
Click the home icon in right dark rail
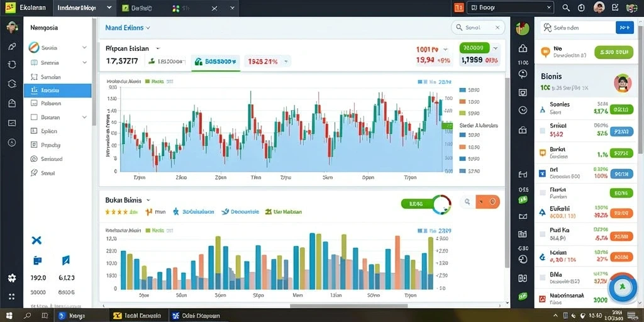click(x=523, y=48)
